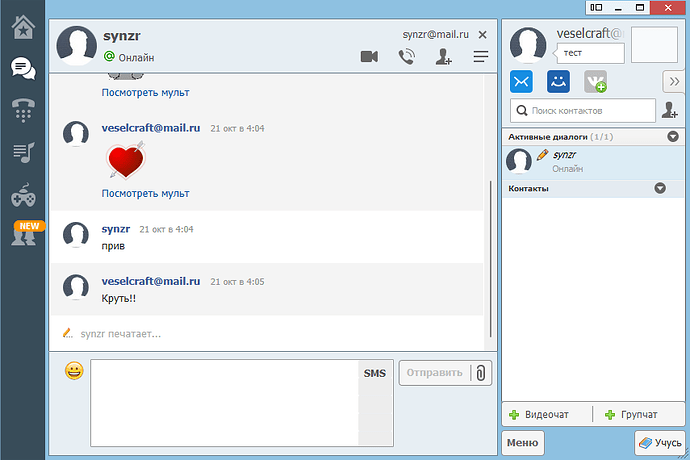Click the blue Mail.ru envelope icon
Image resolution: width=690 pixels, height=460 pixels.
click(x=522, y=82)
